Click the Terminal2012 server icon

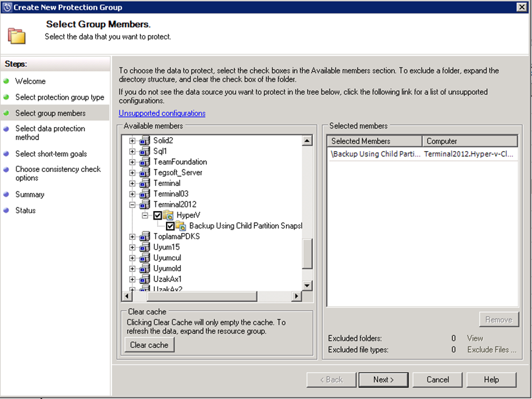pos(145,204)
